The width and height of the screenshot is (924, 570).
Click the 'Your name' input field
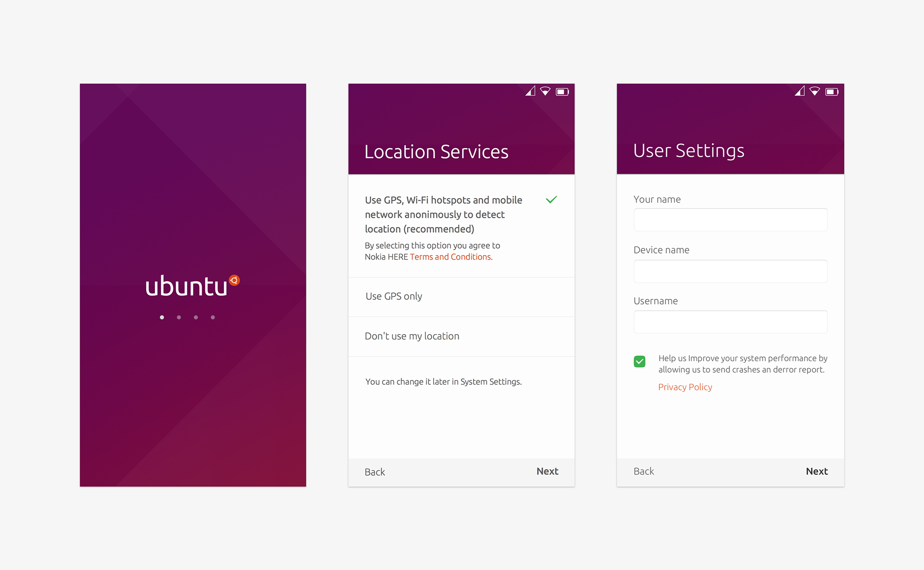point(730,220)
